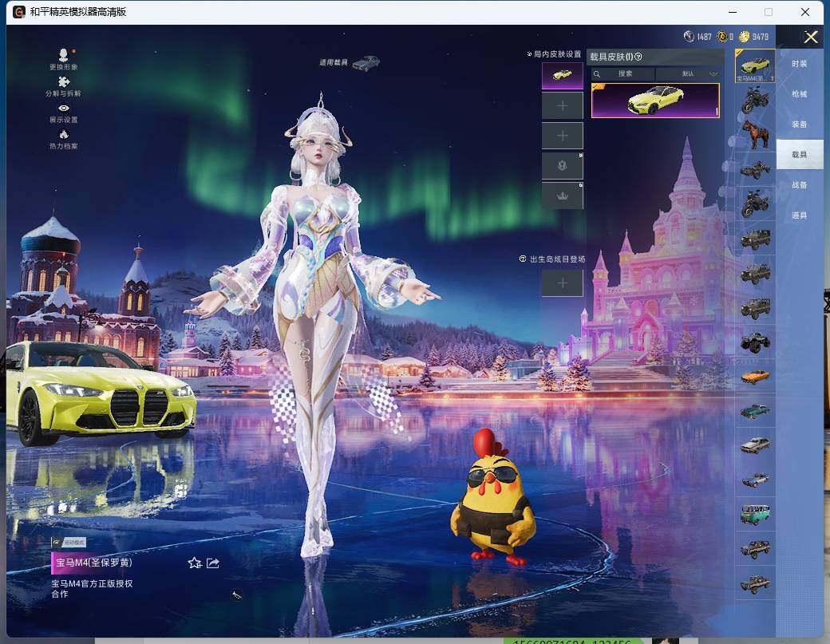The height and width of the screenshot is (644, 830).
Task: Select the monster truck in vehicle list
Action: click(x=755, y=342)
